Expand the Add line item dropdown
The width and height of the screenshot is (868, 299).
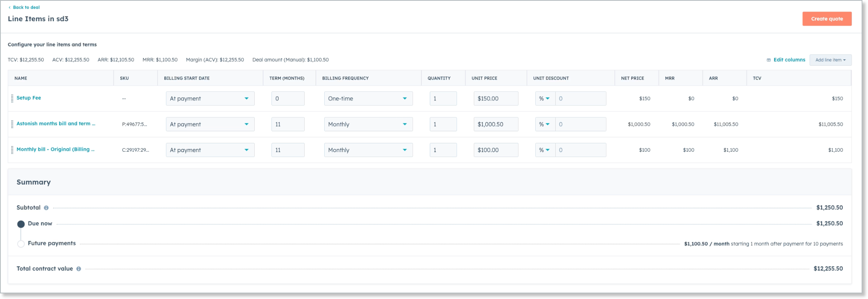[830, 60]
